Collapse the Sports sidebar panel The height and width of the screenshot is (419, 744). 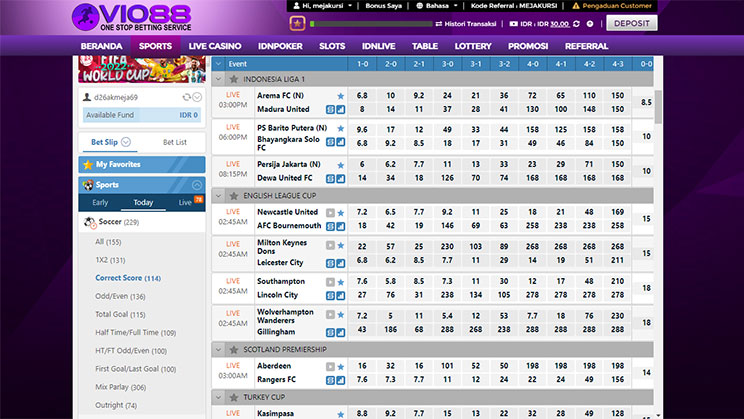[x=197, y=185]
